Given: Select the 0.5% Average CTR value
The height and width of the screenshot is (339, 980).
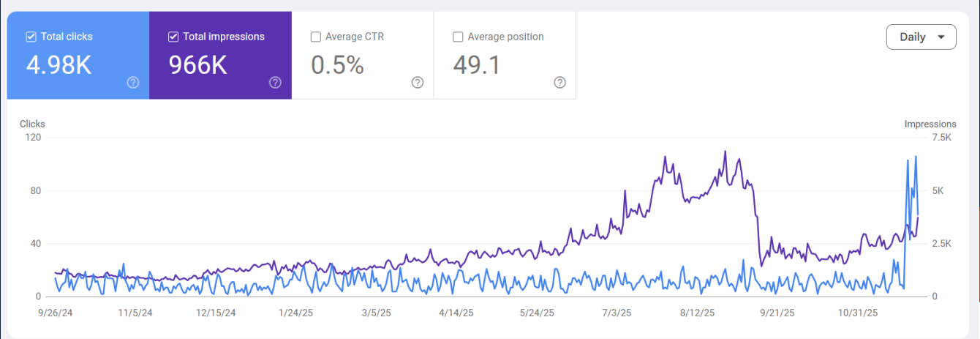Looking at the screenshot, I should point(337,66).
